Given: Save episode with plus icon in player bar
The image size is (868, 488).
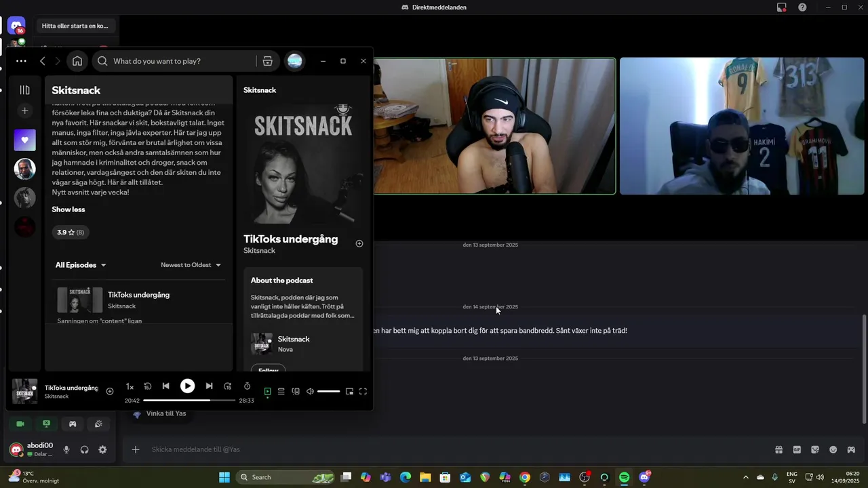Looking at the screenshot, I should click(x=110, y=392).
